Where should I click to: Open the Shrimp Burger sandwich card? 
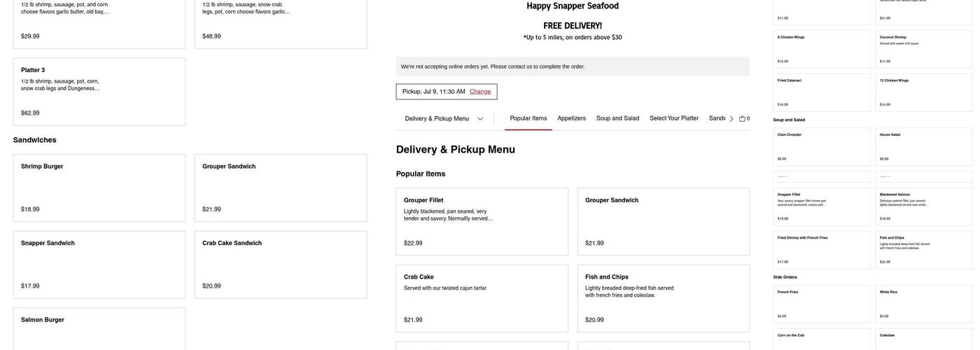(99, 188)
